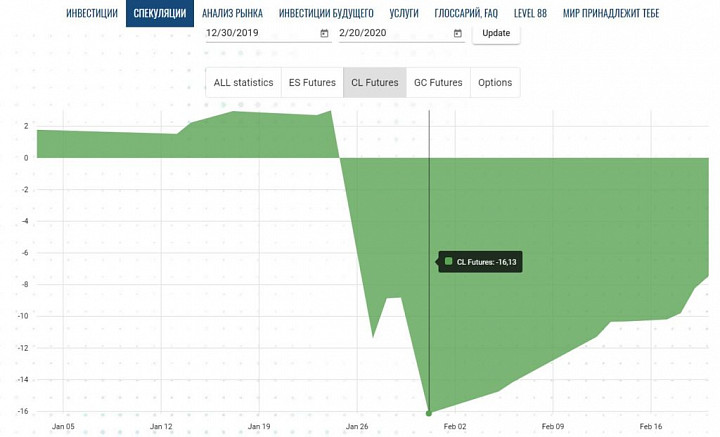Click the end date field 2/20/2020
This screenshot has width=720, height=437.
coord(401,33)
